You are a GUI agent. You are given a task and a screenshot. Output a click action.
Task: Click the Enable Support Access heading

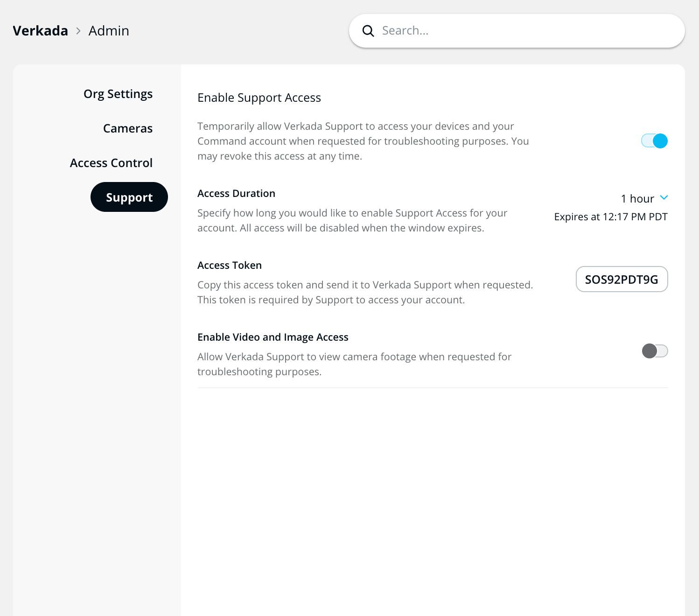pos(259,98)
